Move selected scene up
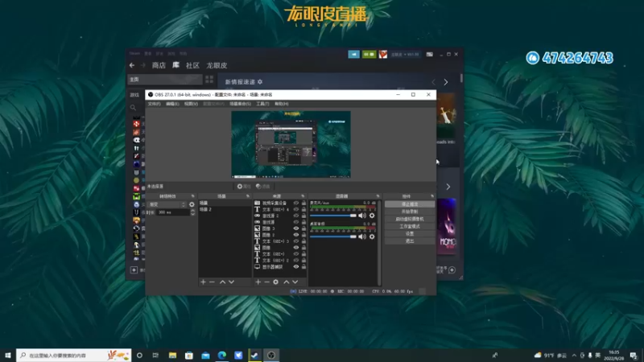Viewport: 644px width, 362px height. pyautogui.click(x=222, y=282)
